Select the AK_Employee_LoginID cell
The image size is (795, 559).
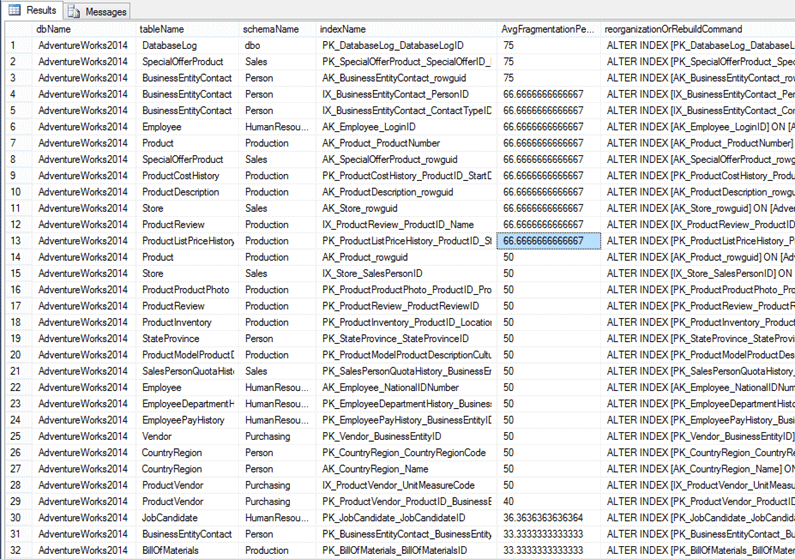click(x=407, y=127)
